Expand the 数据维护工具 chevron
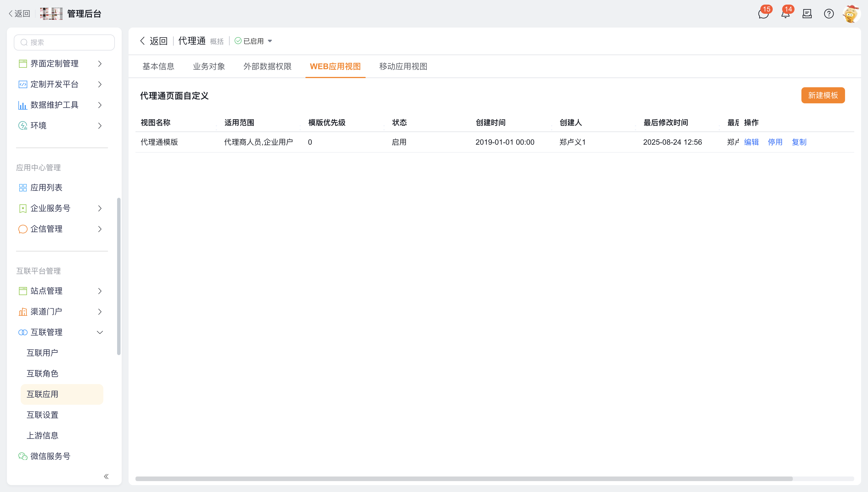868x492 pixels. [x=100, y=105]
